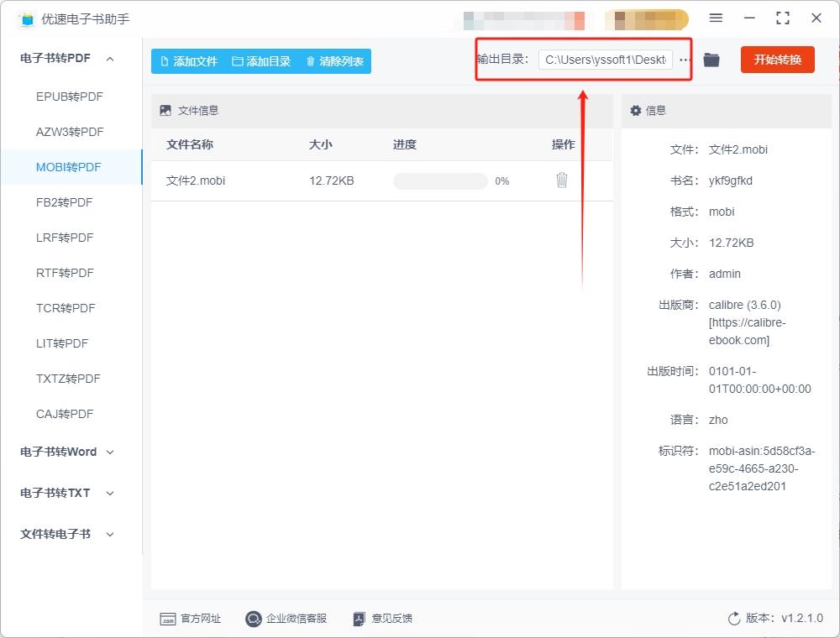Screen dimensions: 840x638
Task: Click the 文件信息 panel image icon
Action: [x=165, y=110]
